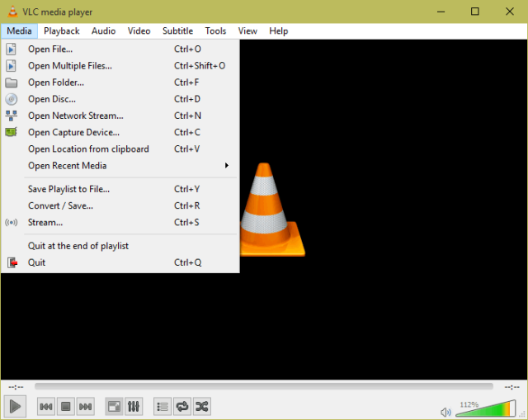528x420 pixels.
Task: Skip to next media track
Action: (x=85, y=407)
